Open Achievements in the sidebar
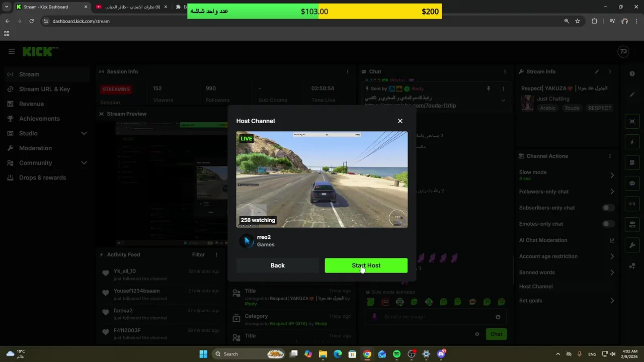The image size is (644, 362). 47,119
